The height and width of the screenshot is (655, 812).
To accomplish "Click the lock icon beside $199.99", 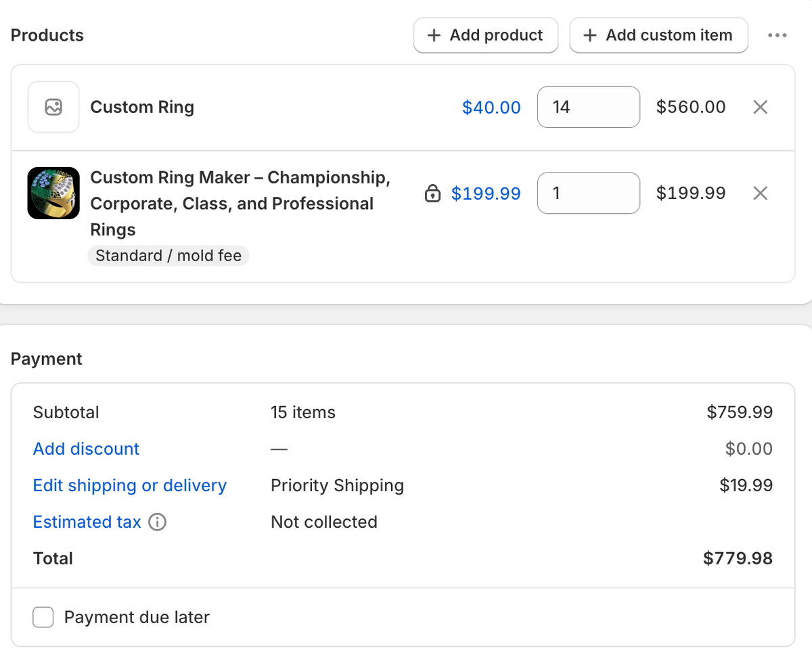I will tap(432, 194).
